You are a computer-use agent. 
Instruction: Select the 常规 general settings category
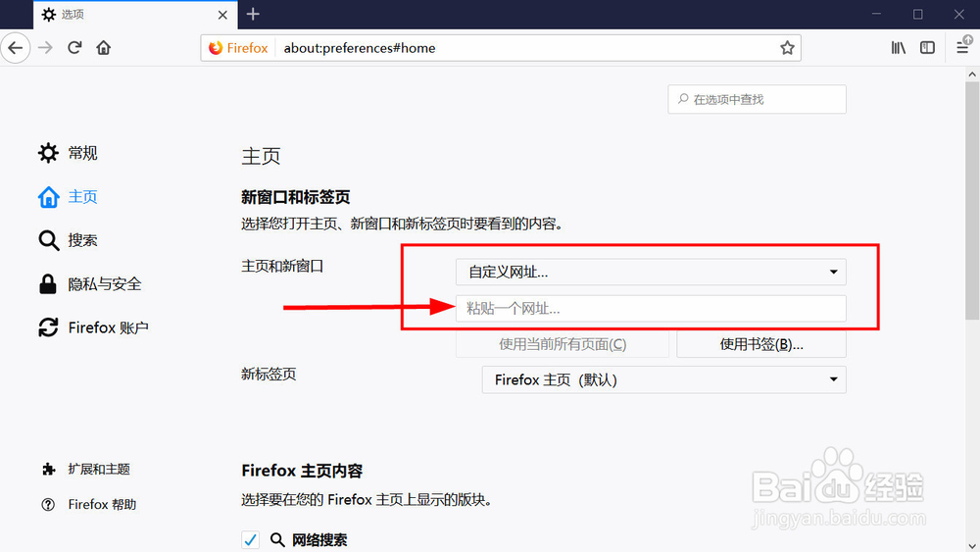(x=68, y=153)
